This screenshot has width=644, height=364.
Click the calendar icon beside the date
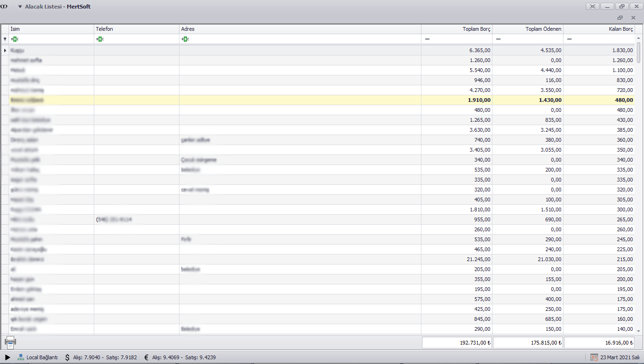pyautogui.click(x=594, y=357)
